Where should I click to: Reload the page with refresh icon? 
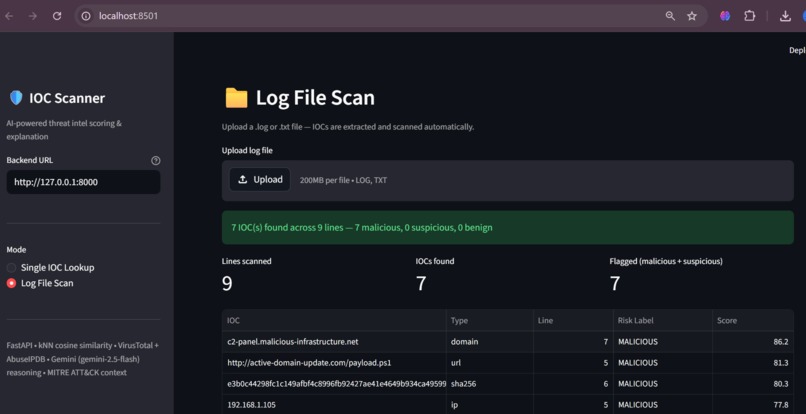(x=57, y=16)
